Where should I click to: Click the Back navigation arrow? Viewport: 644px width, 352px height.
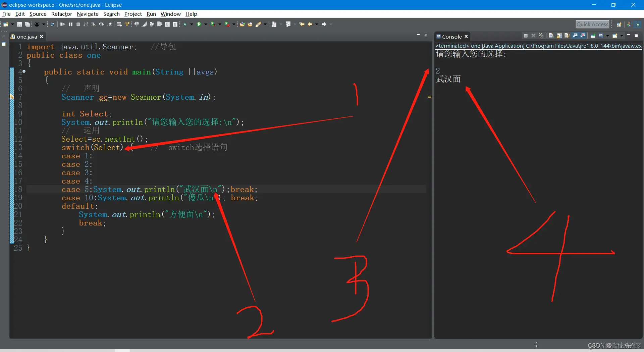coord(310,24)
